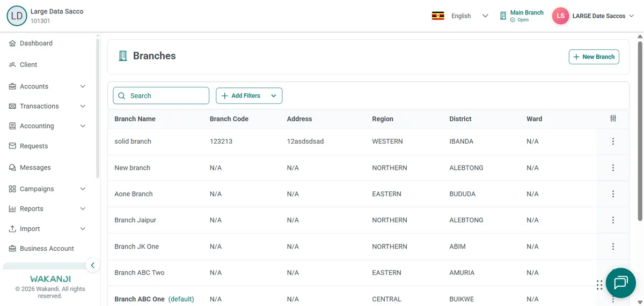Click the District column header
Image resolution: width=644 pixels, height=306 pixels.
pyautogui.click(x=460, y=119)
